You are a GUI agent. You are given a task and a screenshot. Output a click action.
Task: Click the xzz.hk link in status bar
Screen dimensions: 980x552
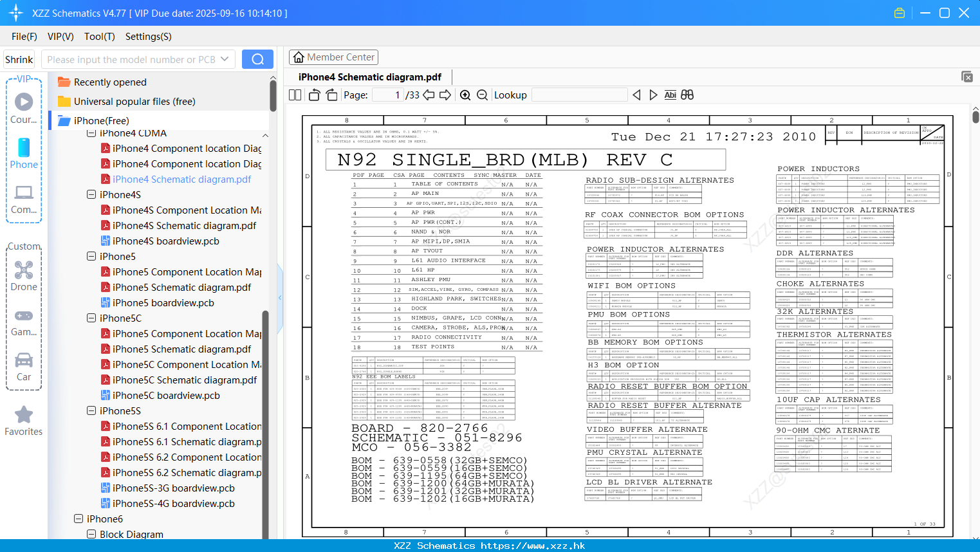pos(533,546)
